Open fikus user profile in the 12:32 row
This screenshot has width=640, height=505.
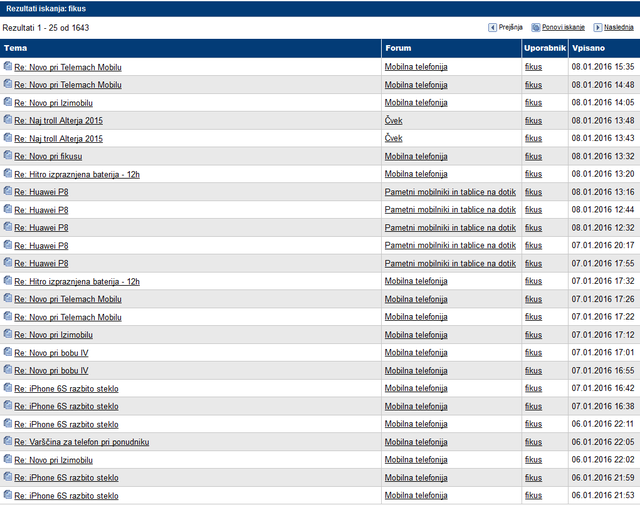(533, 228)
